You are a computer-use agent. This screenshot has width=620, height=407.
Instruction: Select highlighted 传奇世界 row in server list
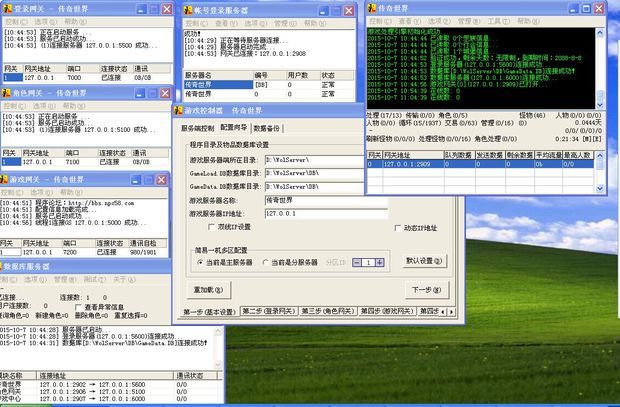tap(269, 85)
